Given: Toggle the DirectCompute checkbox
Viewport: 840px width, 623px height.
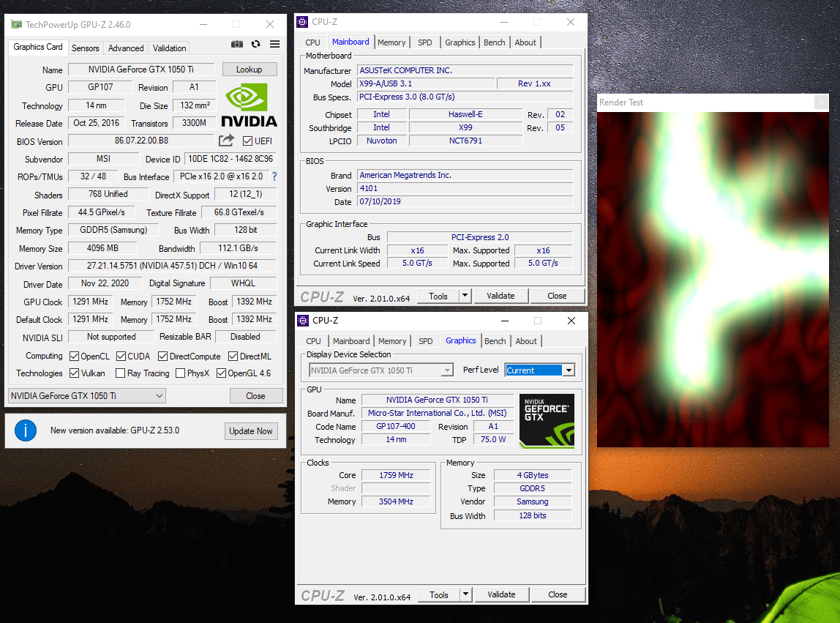Looking at the screenshot, I should (163, 357).
